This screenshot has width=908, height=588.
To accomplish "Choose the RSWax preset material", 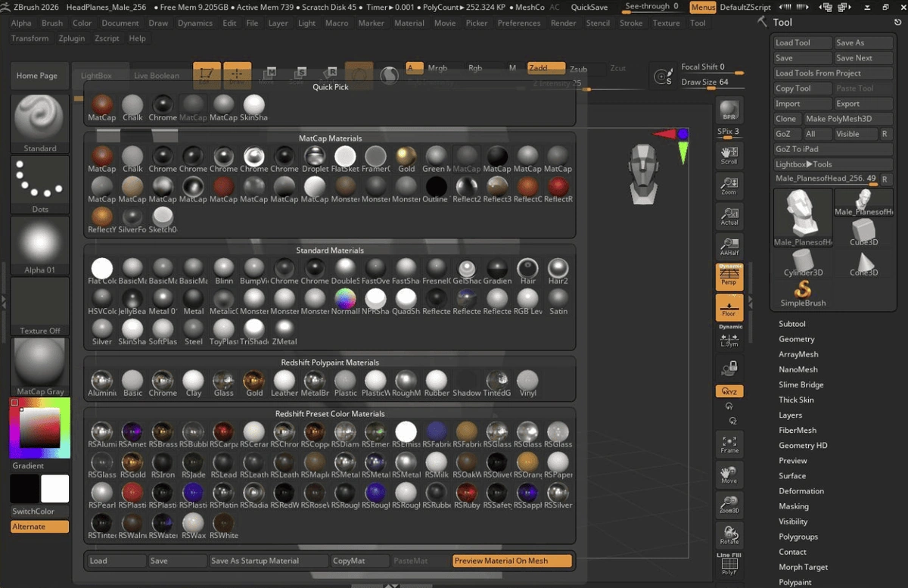I will pyautogui.click(x=193, y=526).
